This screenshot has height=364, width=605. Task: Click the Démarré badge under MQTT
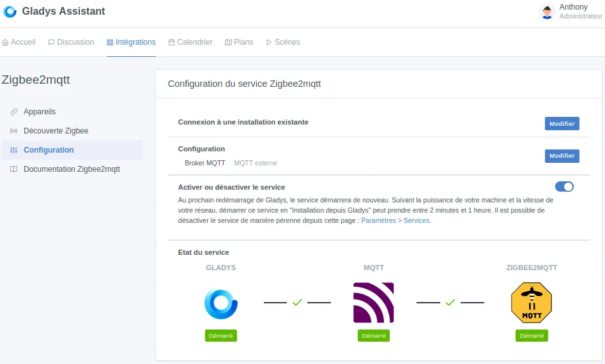[x=374, y=336]
